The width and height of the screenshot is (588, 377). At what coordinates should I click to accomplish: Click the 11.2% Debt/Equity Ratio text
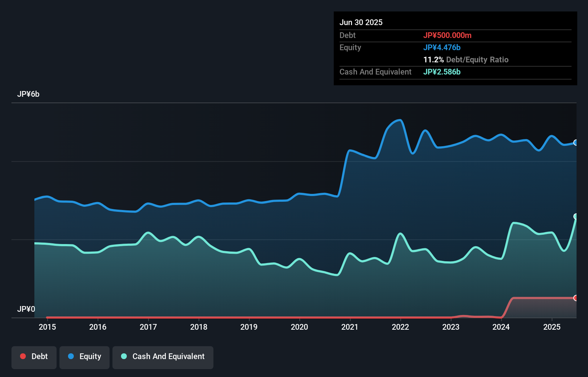pos(466,60)
